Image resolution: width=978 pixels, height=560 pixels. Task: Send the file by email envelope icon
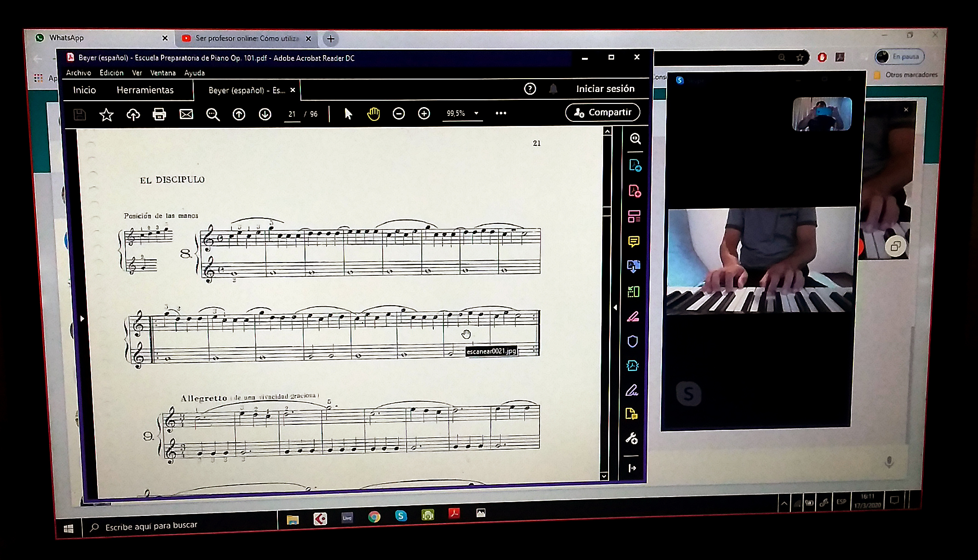click(x=186, y=114)
